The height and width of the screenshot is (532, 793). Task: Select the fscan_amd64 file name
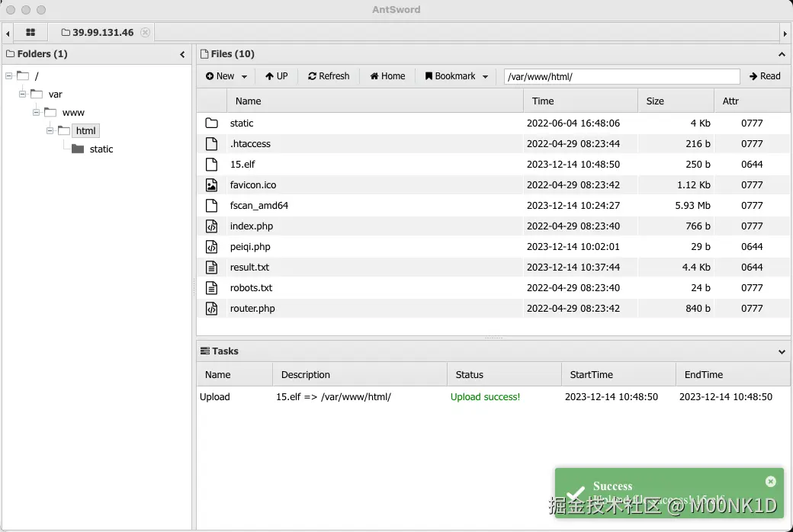coord(259,206)
